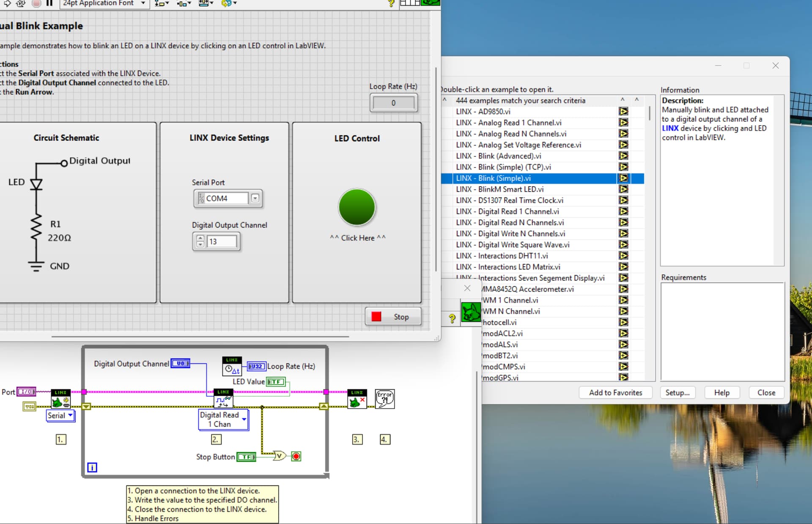The height and width of the screenshot is (524, 812).
Task: Click the Setup... button
Action: tap(678, 392)
